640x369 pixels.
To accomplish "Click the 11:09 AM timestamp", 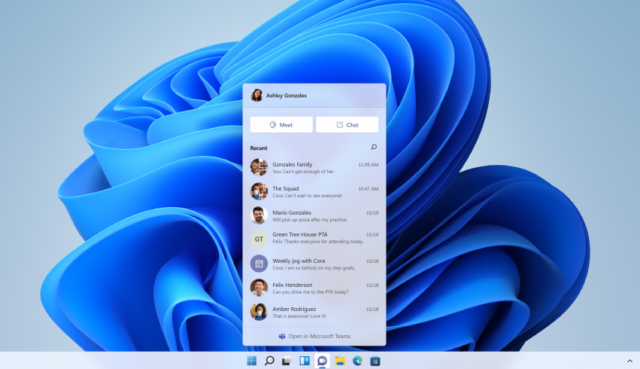I will tap(368, 165).
